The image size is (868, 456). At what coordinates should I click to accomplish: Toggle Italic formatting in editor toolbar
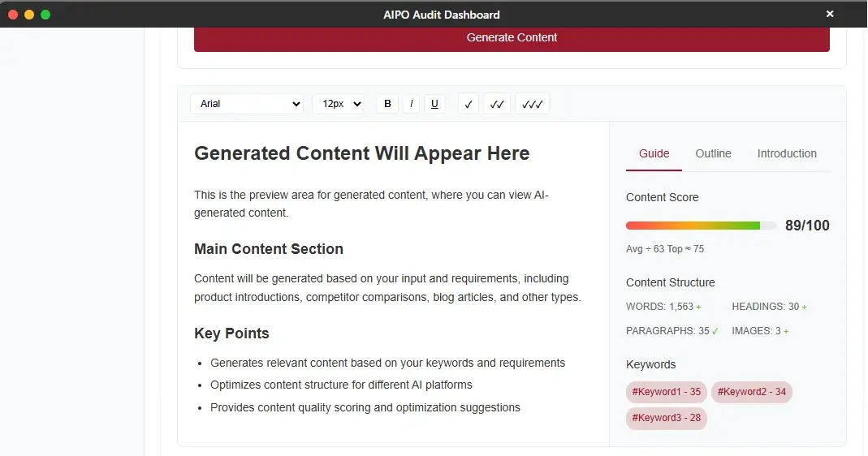(412, 104)
